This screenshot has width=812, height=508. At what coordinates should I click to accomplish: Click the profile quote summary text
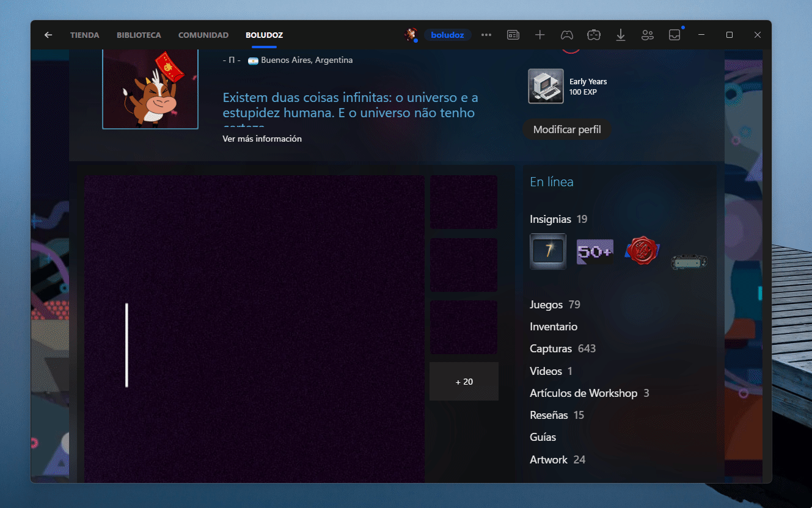pos(351,109)
